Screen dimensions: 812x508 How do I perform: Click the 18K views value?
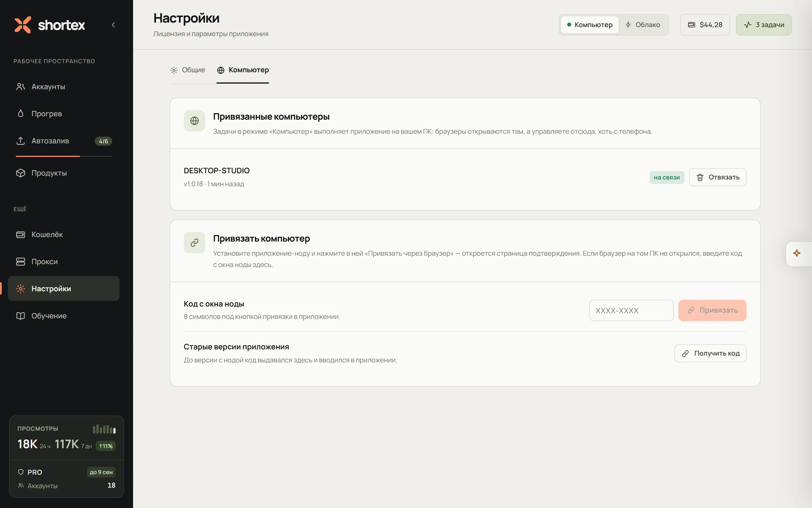(28, 444)
